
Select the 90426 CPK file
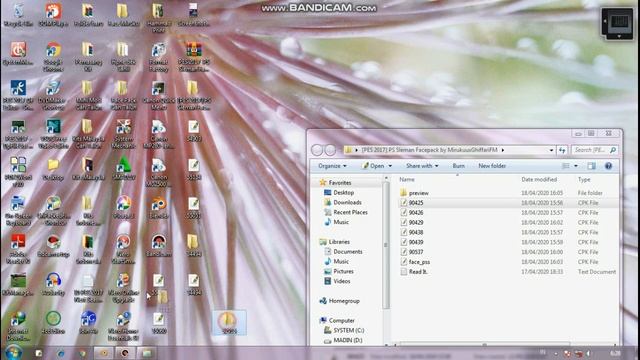416,213
